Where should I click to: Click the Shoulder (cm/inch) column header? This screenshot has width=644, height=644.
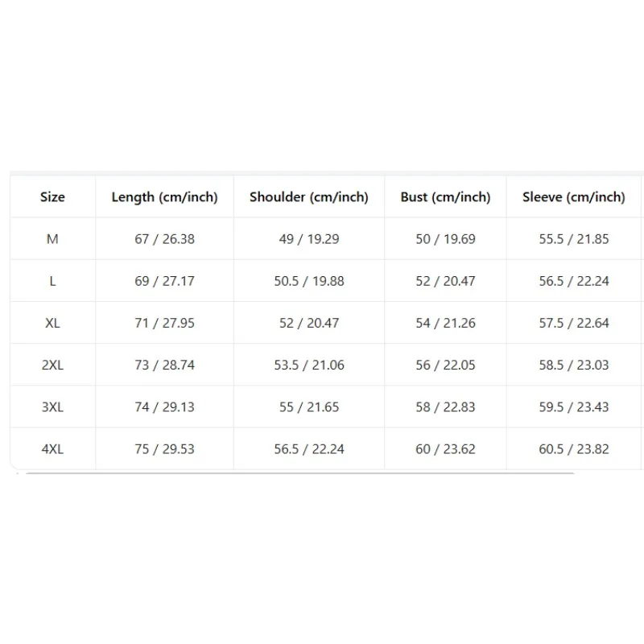click(309, 197)
